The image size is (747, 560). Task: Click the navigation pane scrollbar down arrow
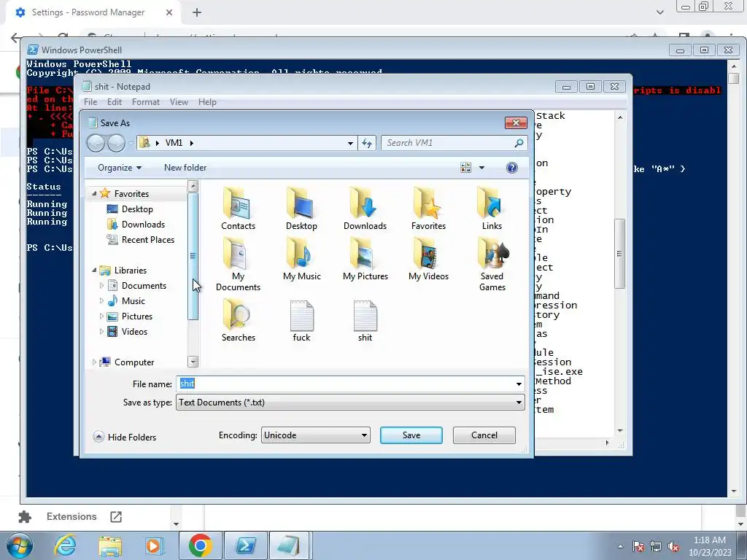pos(193,362)
